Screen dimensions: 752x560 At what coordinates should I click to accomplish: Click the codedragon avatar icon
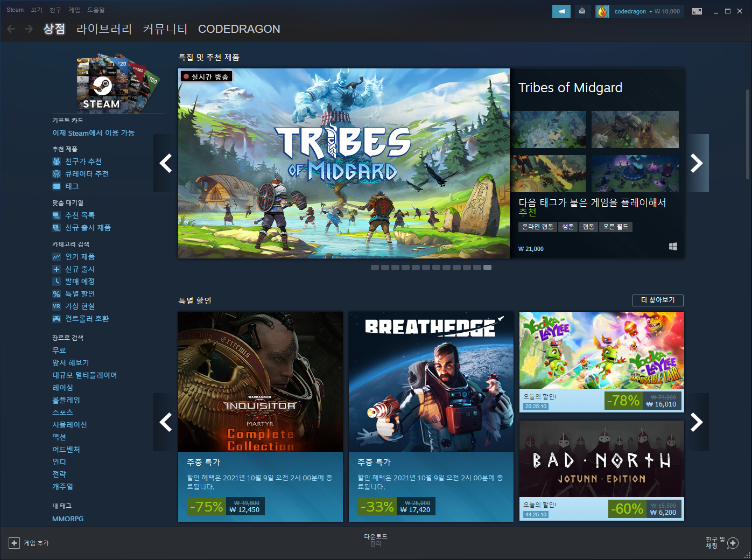[x=602, y=11]
